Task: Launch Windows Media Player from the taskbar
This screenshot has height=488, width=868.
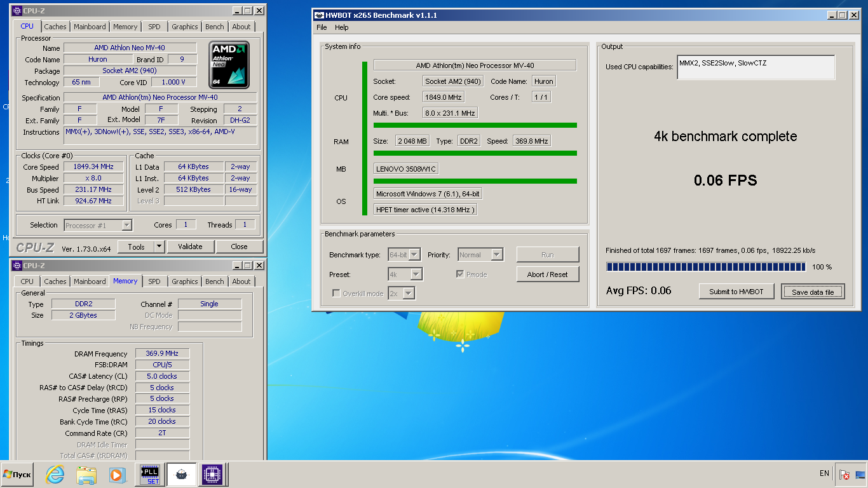Action: pyautogui.click(x=116, y=474)
